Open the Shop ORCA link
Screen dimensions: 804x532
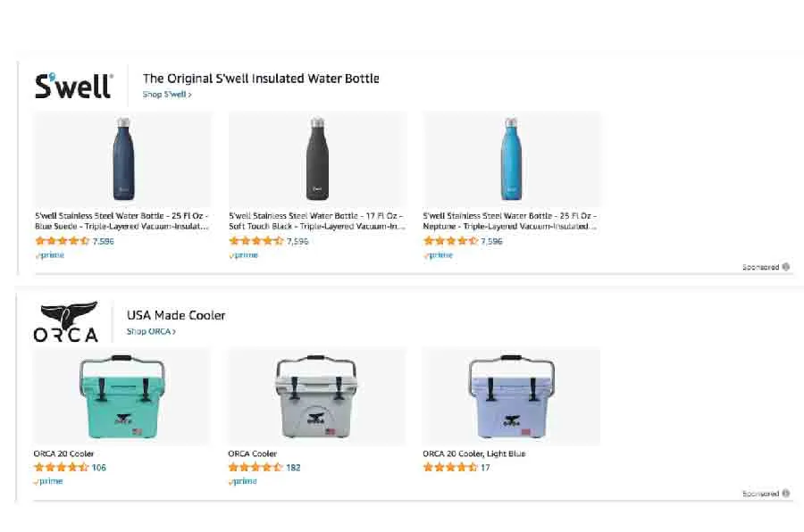pyautogui.click(x=151, y=331)
